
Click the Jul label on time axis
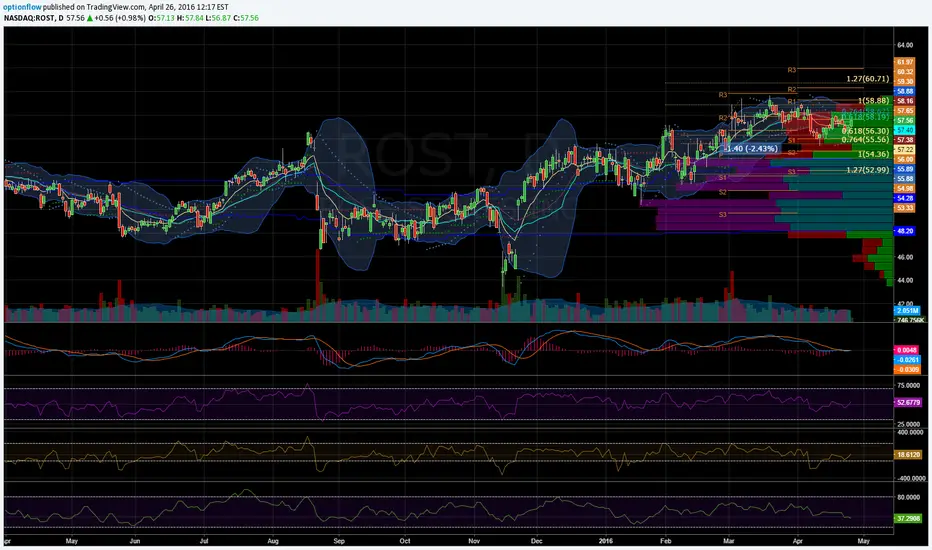[204, 541]
